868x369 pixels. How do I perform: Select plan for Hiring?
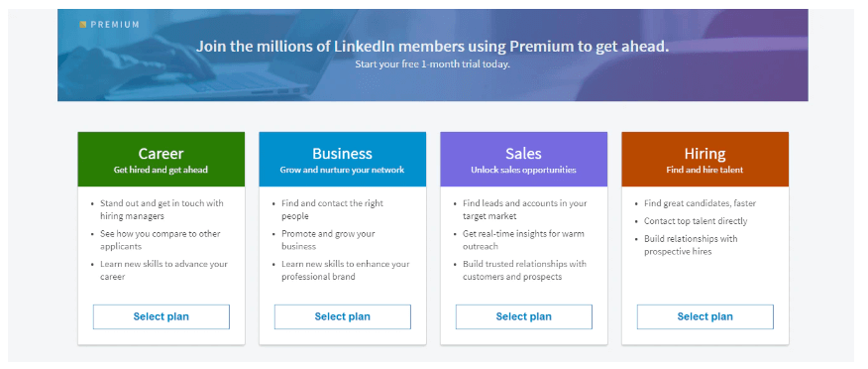click(x=705, y=316)
